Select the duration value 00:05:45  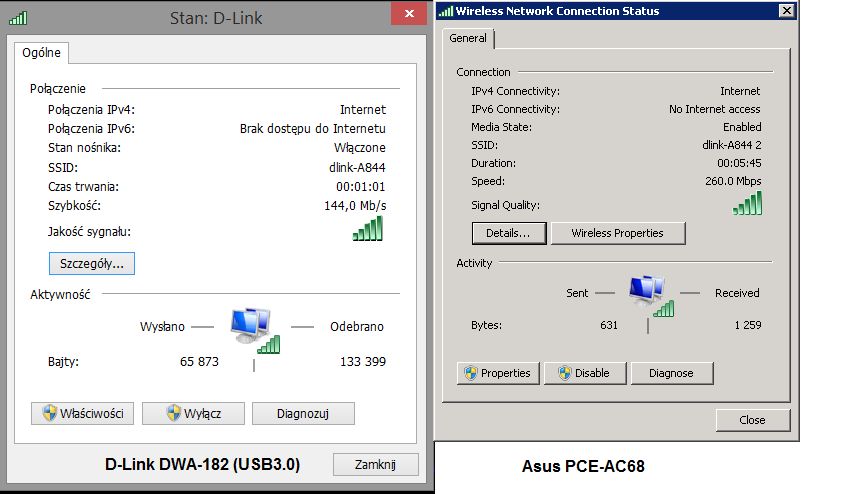pos(739,163)
